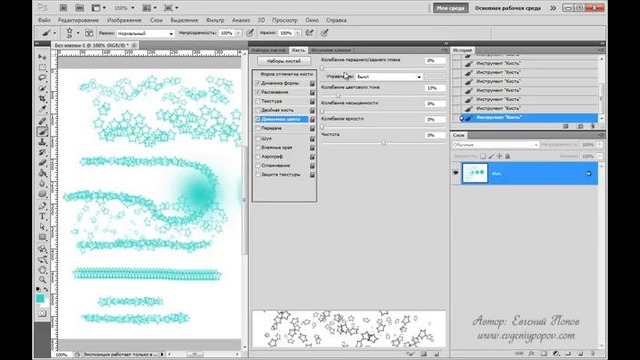Viewport: 640px width, 360px height.
Task: Uncheck Динамика цвета checkbox
Action: 258,119
